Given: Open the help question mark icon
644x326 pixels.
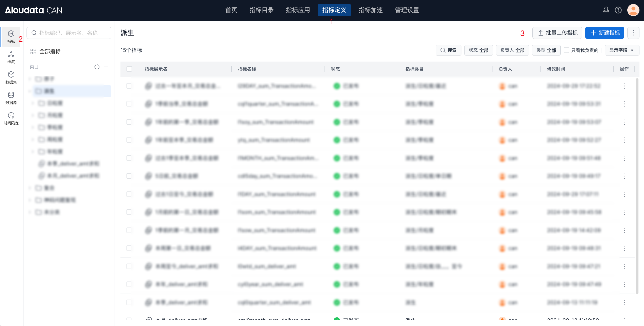Looking at the screenshot, I should click(618, 10).
